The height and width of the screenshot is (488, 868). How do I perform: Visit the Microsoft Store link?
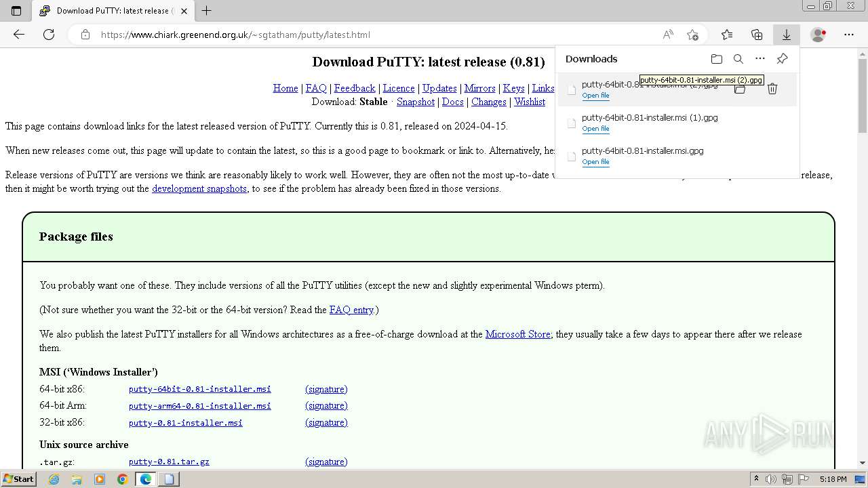pos(518,334)
